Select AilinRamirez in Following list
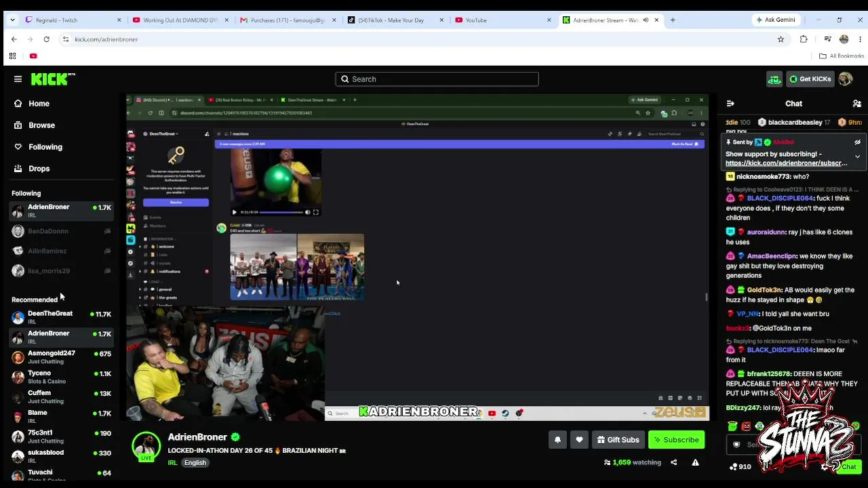This screenshot has height=488, width=868. click(x=61, y=251)
